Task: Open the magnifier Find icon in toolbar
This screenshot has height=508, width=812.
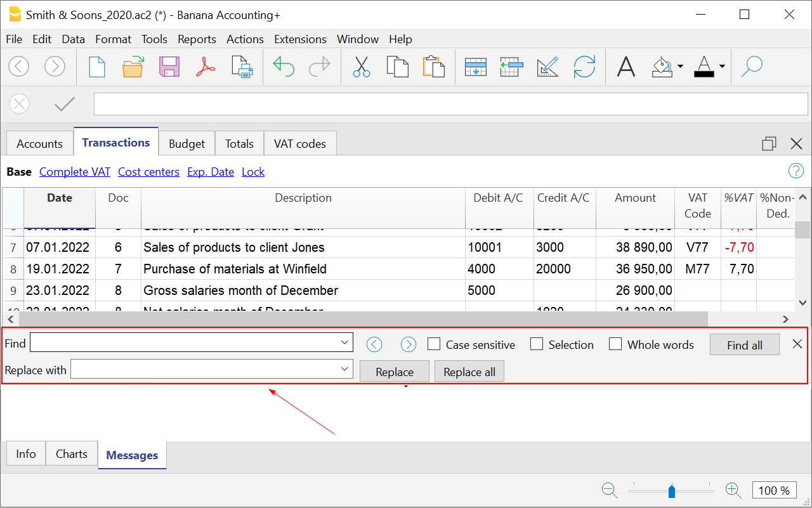Action: (x=752, y=66)
